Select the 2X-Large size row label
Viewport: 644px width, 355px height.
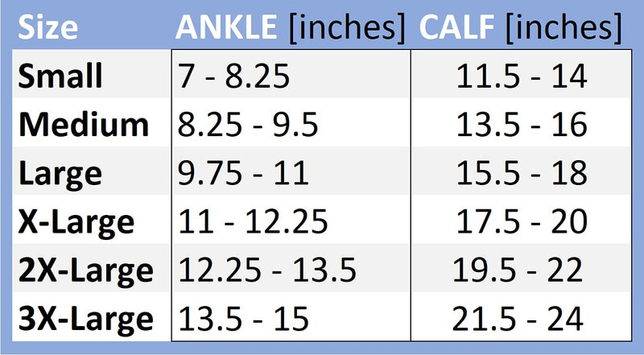coord(86,270)
